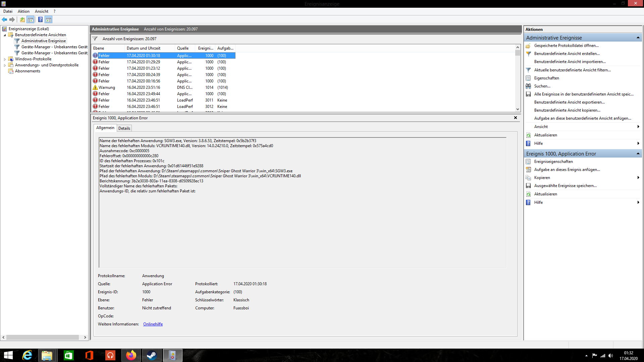Open the Onlinehilfe link
Viewport: 644px width, 362px height.
pyautogui.click(x=153, y=324)
